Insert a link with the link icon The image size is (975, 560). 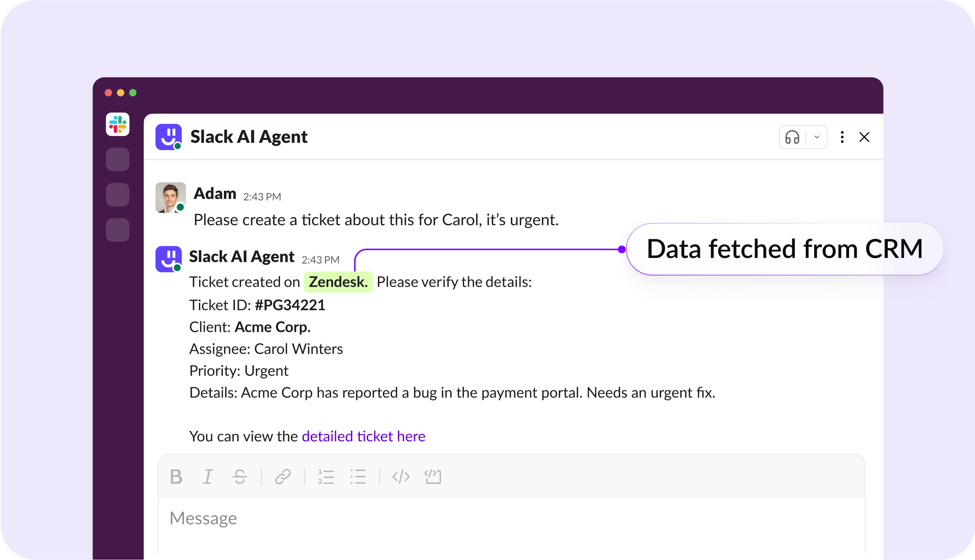[283, 477]
